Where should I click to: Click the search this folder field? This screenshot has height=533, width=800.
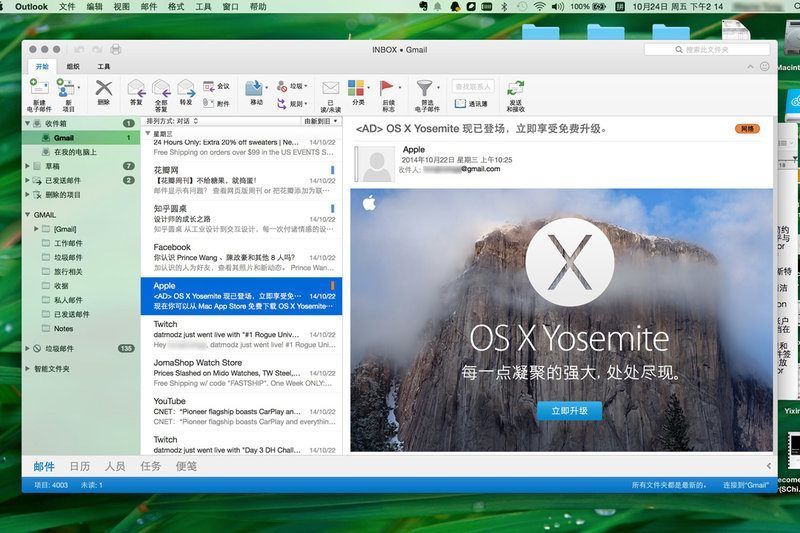(x=707, y=49)
